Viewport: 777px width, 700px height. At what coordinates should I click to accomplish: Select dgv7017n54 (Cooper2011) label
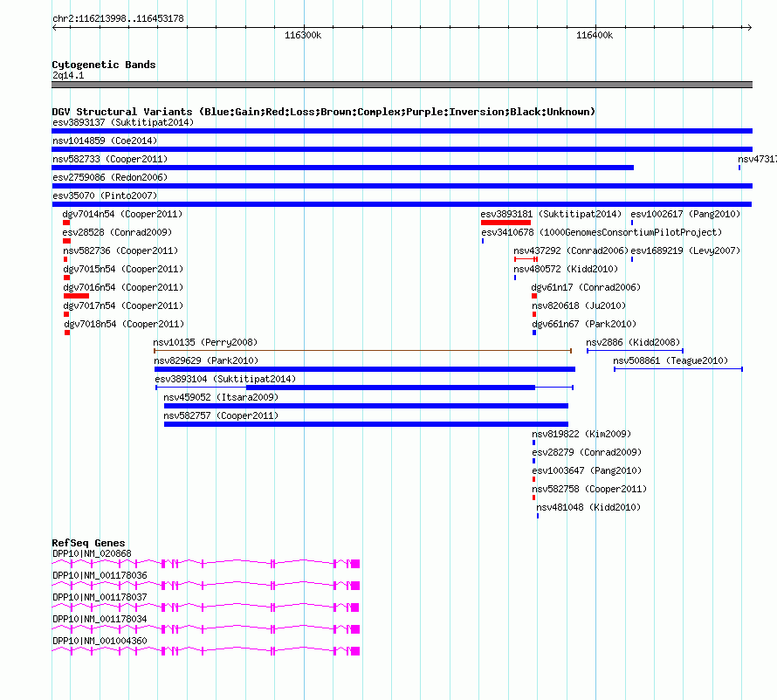[123, 305]
